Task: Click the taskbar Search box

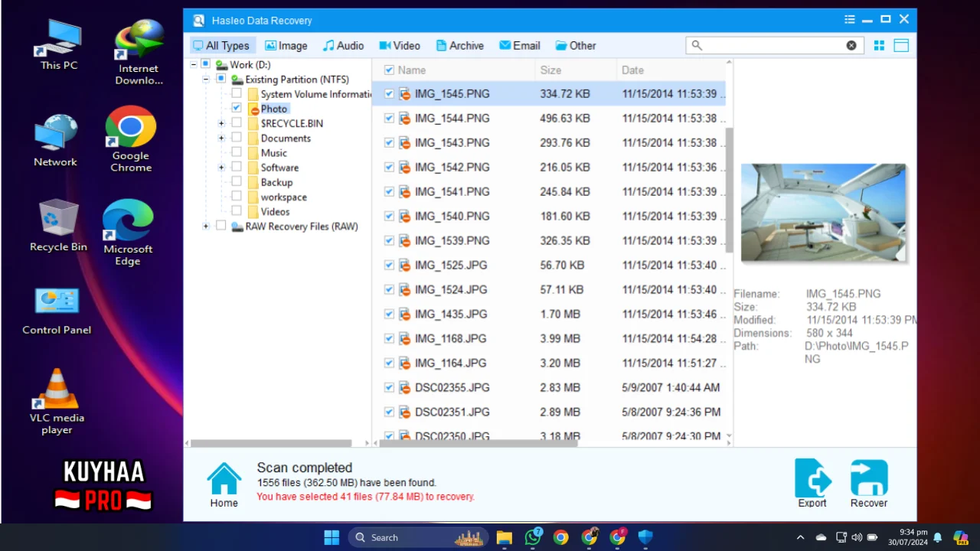Action: [418, 537]
